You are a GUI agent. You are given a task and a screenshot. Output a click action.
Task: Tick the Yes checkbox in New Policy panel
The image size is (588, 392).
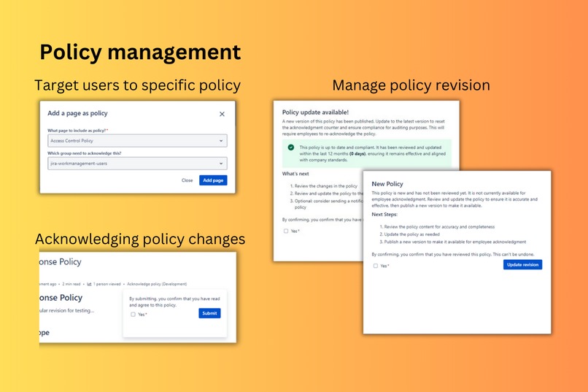pos(376,266)
